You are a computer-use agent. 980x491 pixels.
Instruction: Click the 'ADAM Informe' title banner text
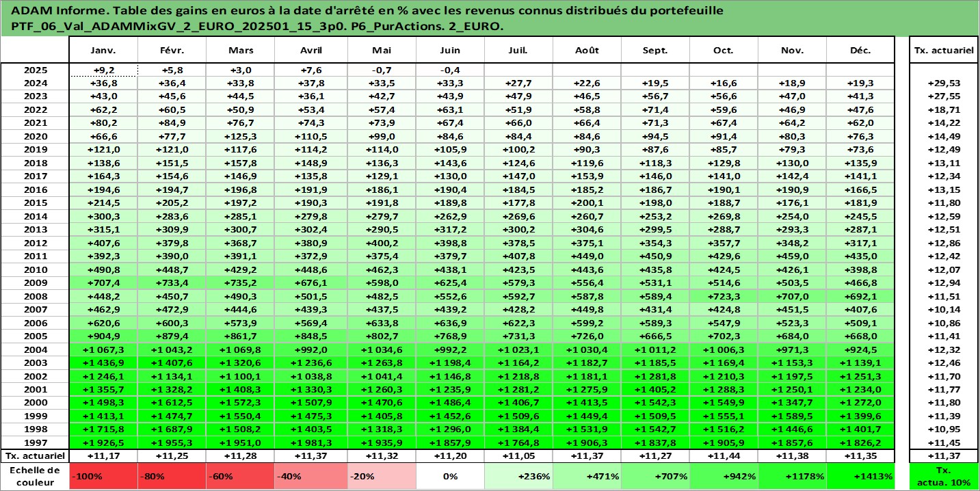pos(368,18)
